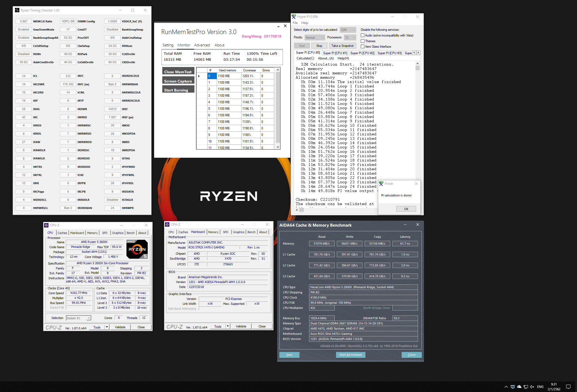
Task: Open the Hyper PI File menu
Action: 295,23
